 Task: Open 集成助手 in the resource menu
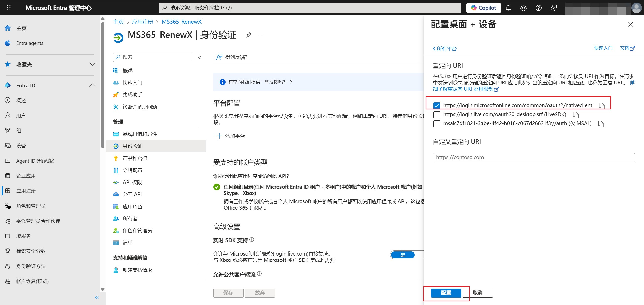(132, 95)
